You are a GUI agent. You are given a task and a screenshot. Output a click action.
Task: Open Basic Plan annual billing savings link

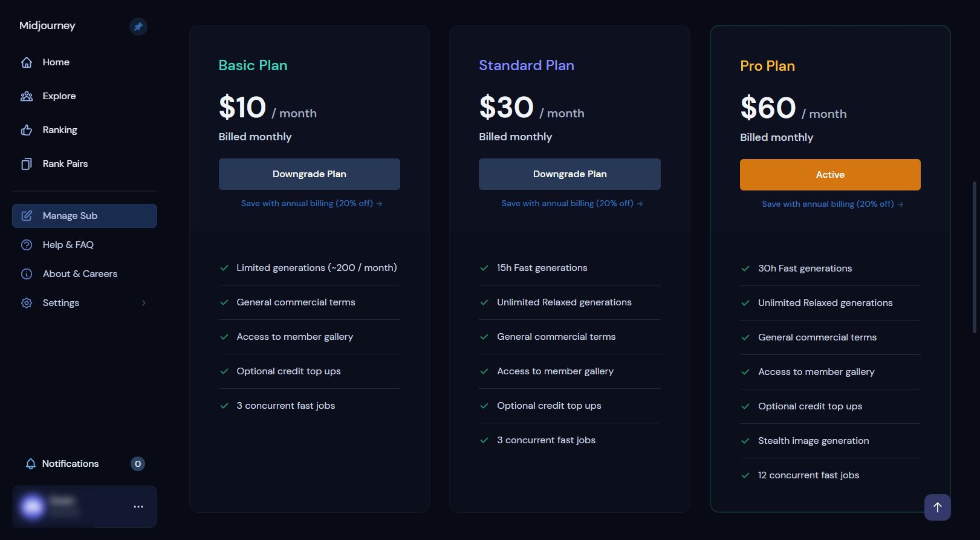[311, 204]
